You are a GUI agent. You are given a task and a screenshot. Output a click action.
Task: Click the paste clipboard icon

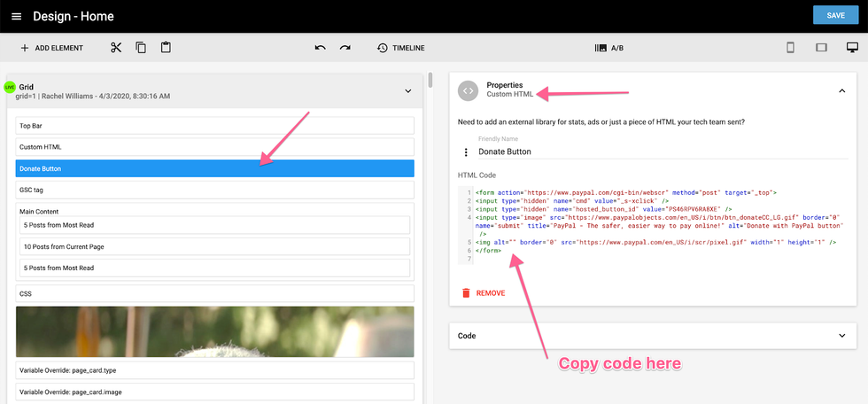(166, 48)
